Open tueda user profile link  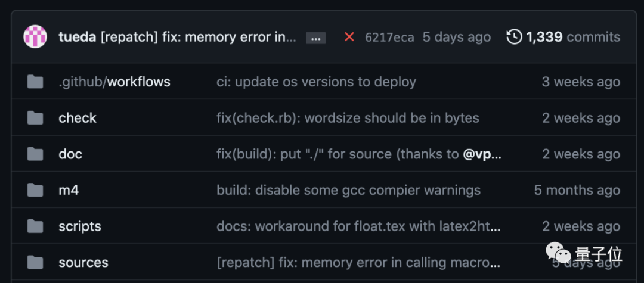(77, 38)
